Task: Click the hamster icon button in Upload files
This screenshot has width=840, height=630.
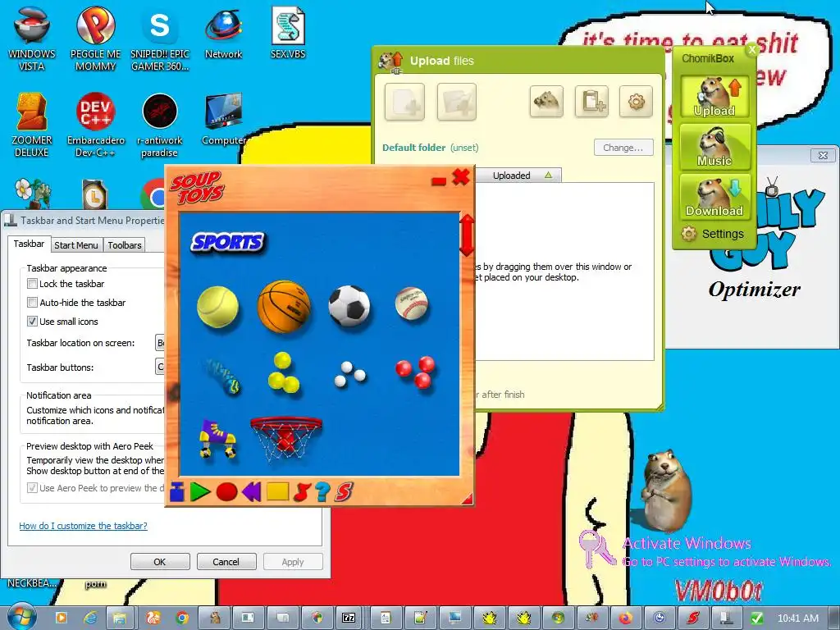Action: click(x=546, y=101)
